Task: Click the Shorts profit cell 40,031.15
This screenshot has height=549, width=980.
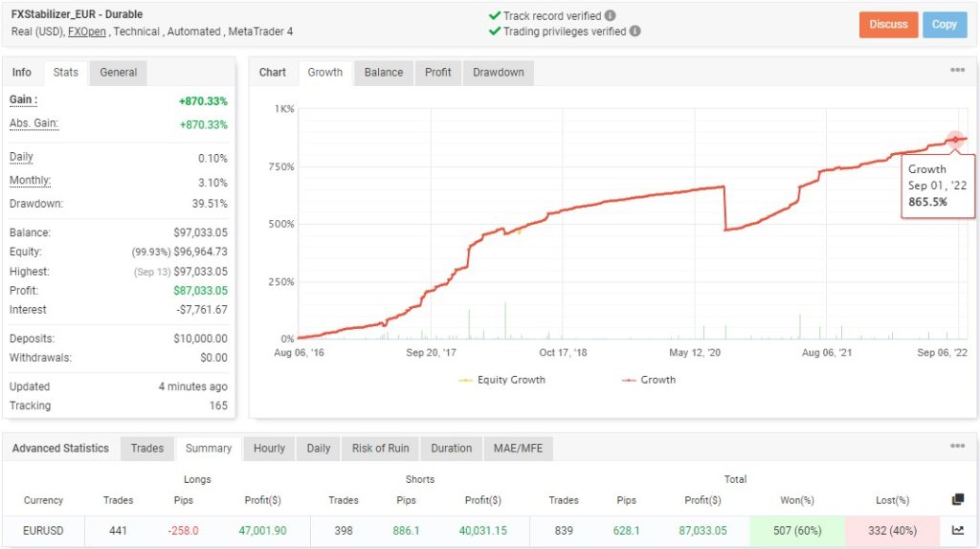Action: (483, 531)
